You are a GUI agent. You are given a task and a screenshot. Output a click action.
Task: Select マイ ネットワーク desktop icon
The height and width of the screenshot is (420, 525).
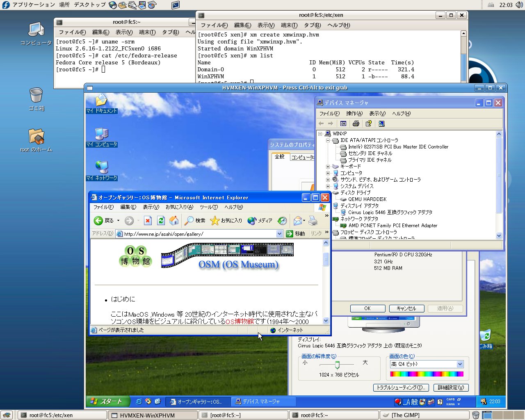pyautogui.click(x=101, y=171)
